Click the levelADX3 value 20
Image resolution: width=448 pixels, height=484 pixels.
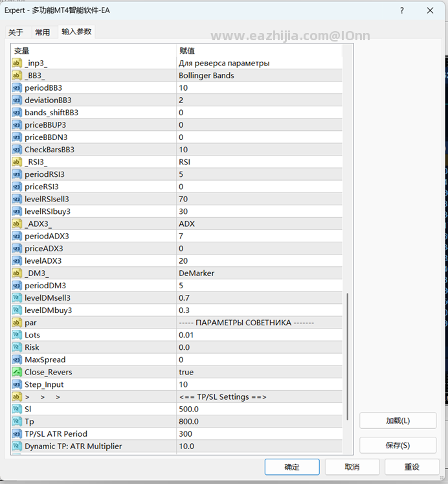pyautogui.click(x=183, y=260)
